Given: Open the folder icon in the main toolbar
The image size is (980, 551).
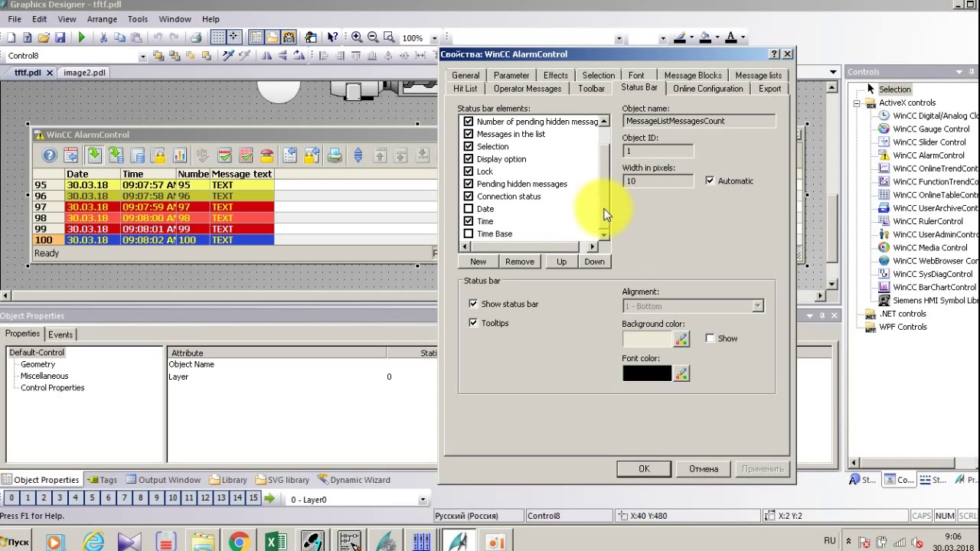Looking at the screenshot, I should pyautogui.click(x=44, y=37).
